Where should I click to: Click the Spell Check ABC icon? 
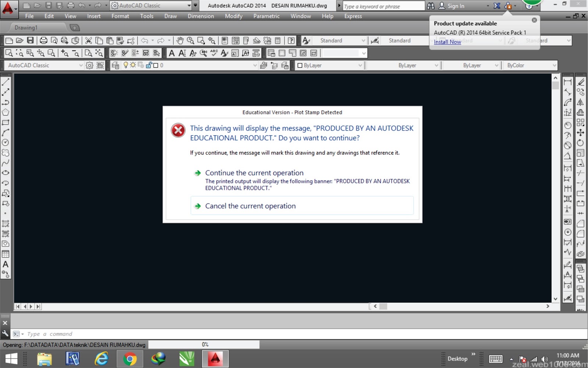[x=214, y=53]
